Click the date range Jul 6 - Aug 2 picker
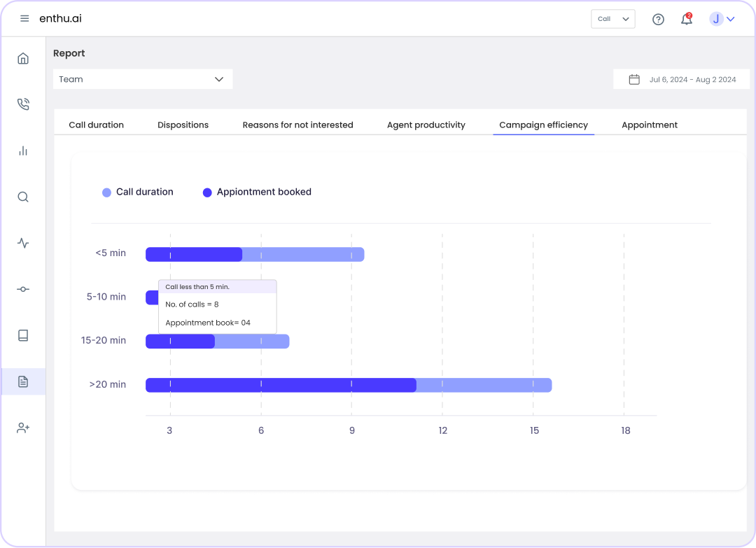 (x=681, y=79)
